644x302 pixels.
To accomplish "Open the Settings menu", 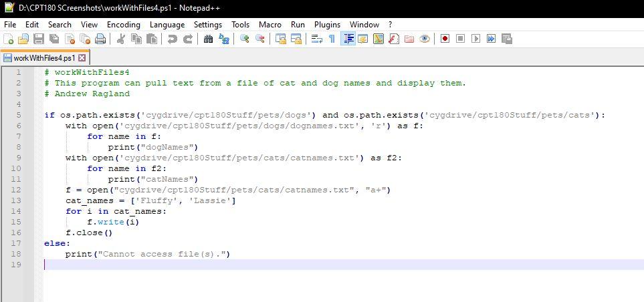I will coord(208,25).
